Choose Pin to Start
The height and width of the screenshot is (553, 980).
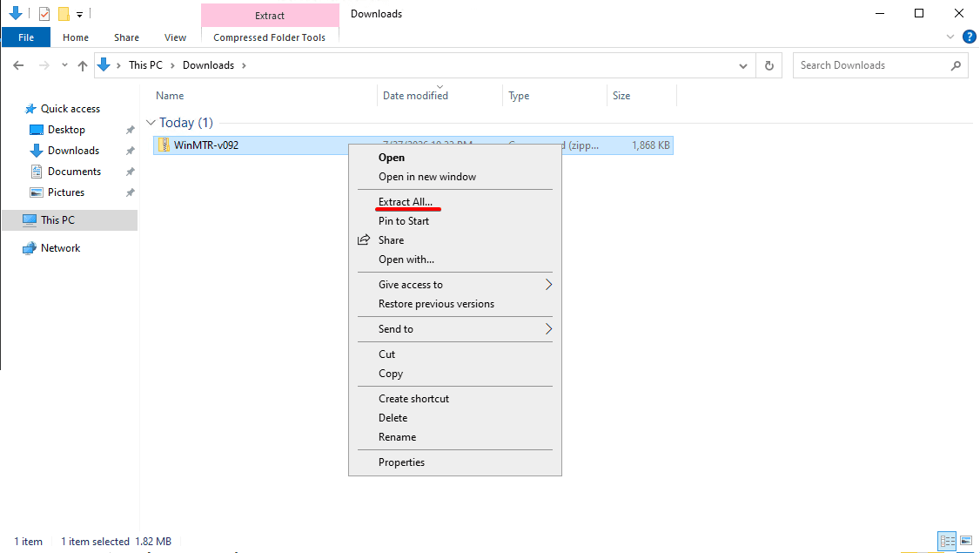(455, 221)
